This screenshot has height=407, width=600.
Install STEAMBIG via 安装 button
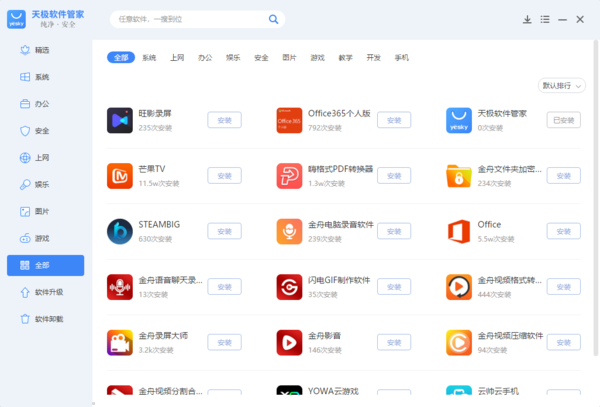pos(225,231)
